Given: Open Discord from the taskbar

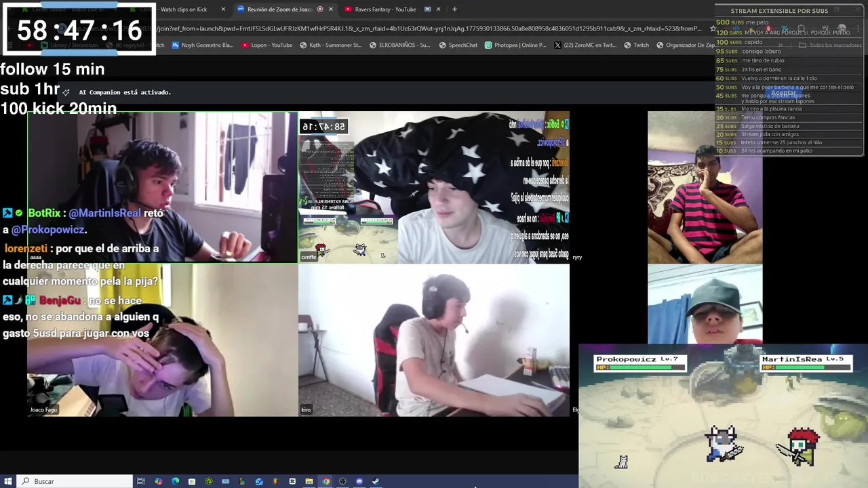Looking at the screenshot, I should coord(359,481).
